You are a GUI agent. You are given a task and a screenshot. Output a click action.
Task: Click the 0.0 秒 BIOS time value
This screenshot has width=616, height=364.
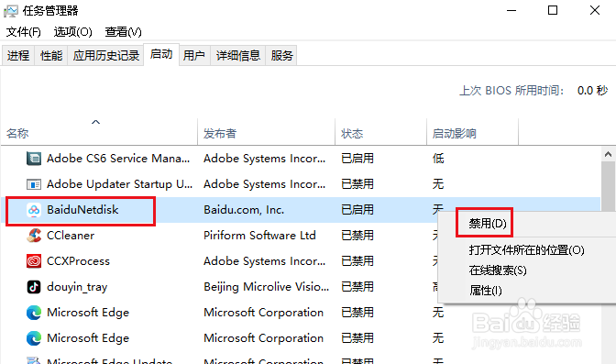[x=592, y=91]
